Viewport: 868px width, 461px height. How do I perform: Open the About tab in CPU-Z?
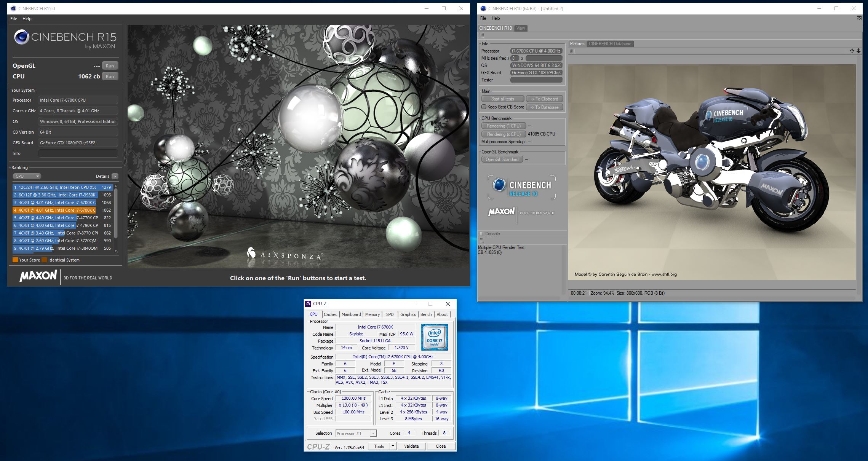(442, 314)
